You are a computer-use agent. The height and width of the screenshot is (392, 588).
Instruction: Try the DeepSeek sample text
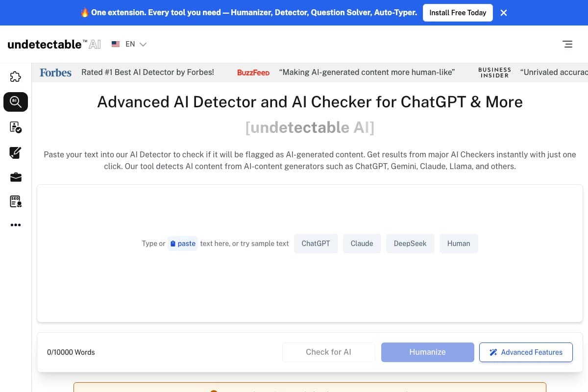click(x=410, y=243)
